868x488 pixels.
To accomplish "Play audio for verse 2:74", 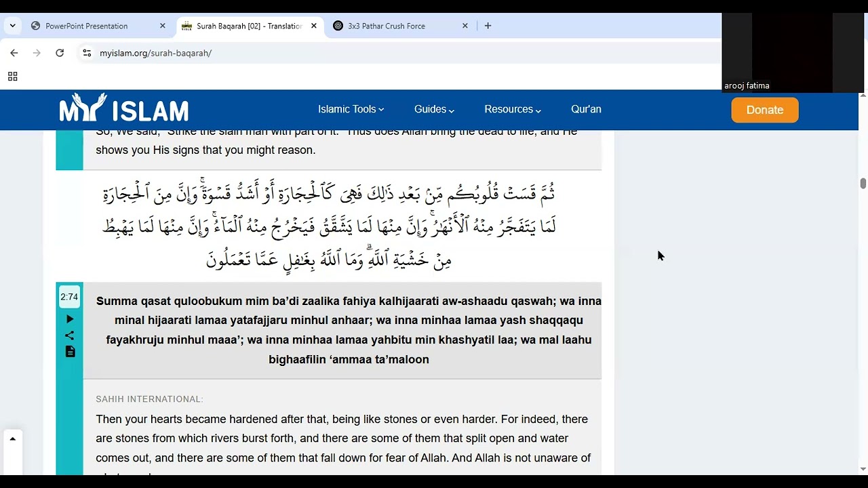I will [x=70, y=319].
